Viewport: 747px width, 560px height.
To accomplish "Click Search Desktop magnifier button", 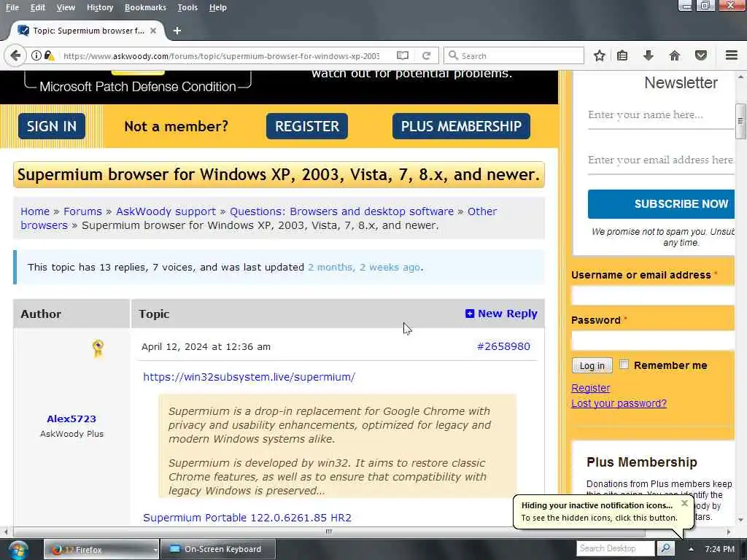I will [665, 548].
